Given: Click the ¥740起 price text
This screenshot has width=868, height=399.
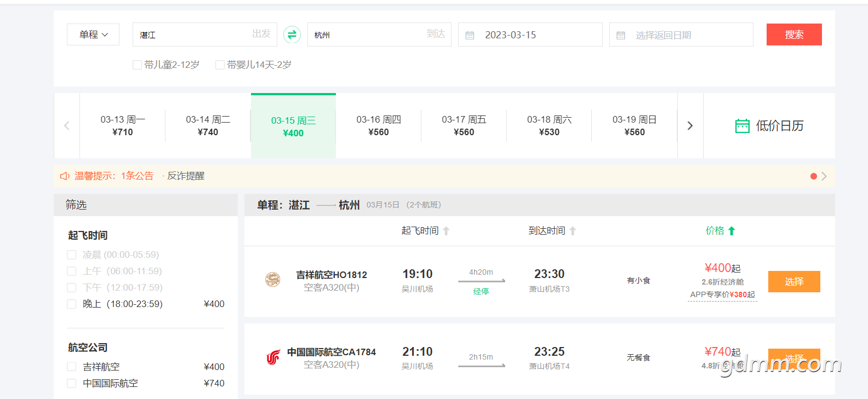Looking at the screenshot, I should tap(722, 352).
